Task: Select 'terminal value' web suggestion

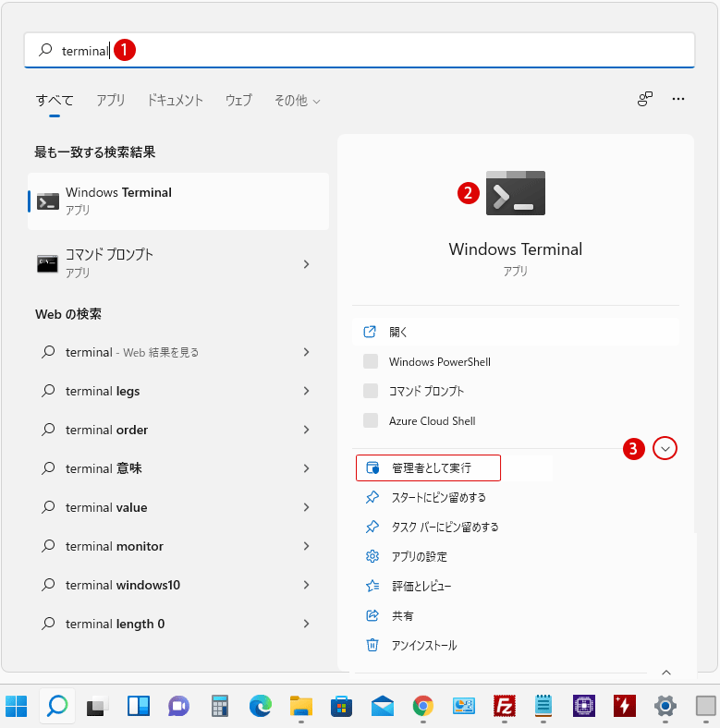Action: click(x=178, y=507)
